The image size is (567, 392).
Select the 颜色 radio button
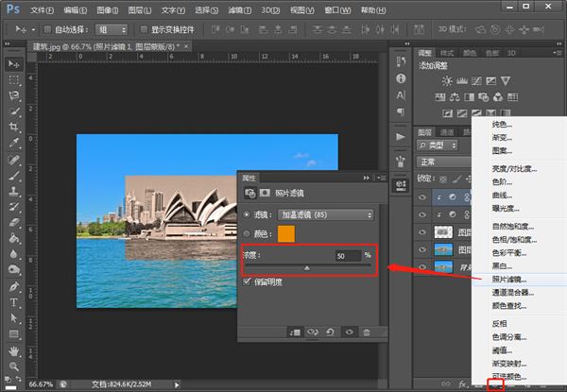pos(248,234)
